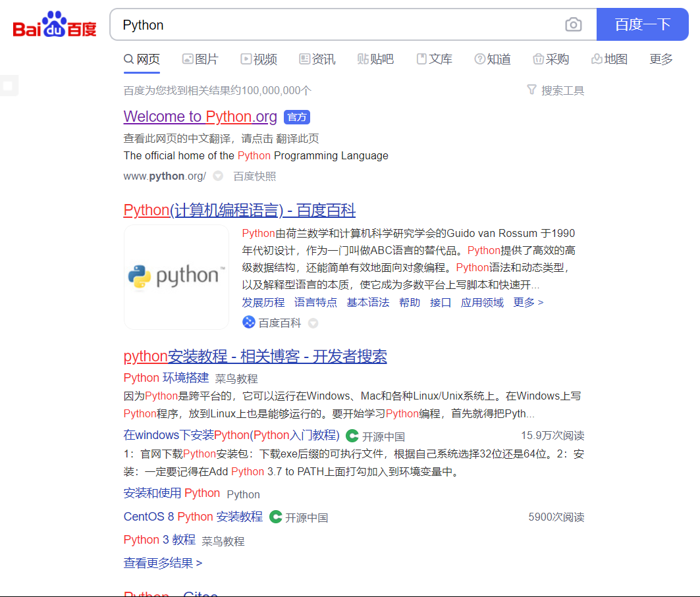Go to the 文库 tab
Image resolution: width=700 pixels, height=597 pixels.
pos(434,59)
